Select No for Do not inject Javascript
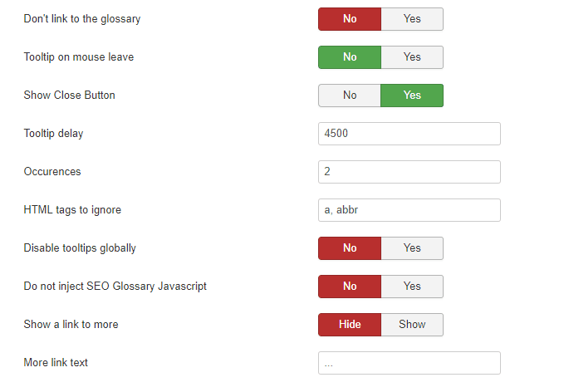 pos(350,287)
